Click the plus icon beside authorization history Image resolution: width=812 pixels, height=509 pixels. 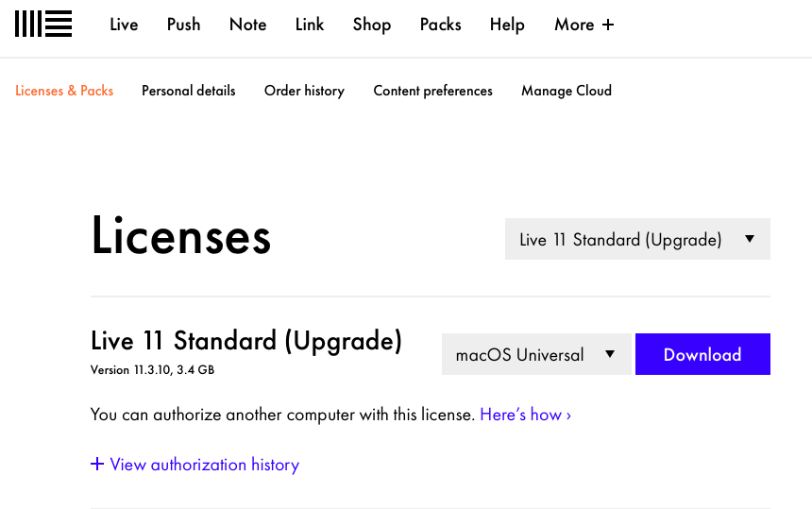pos(96,464)
